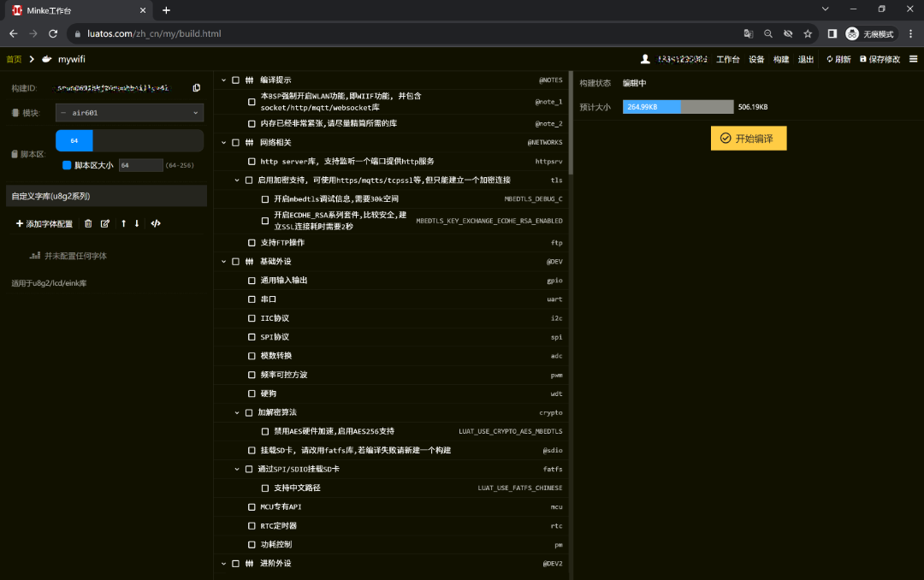This screenshot has width=924, height=580.
Task: Collapse the 网络相关 section
Action: click(x=224, y=143)
